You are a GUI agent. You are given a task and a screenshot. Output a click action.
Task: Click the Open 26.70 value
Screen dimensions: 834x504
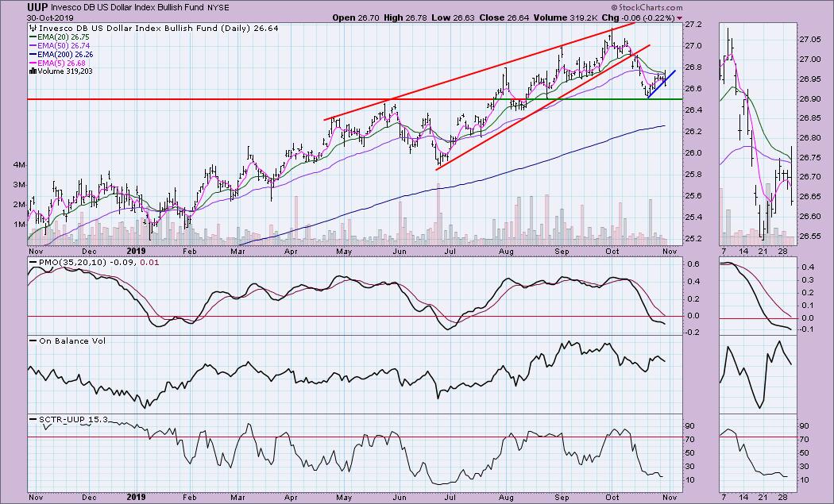[x=355, y=17]
